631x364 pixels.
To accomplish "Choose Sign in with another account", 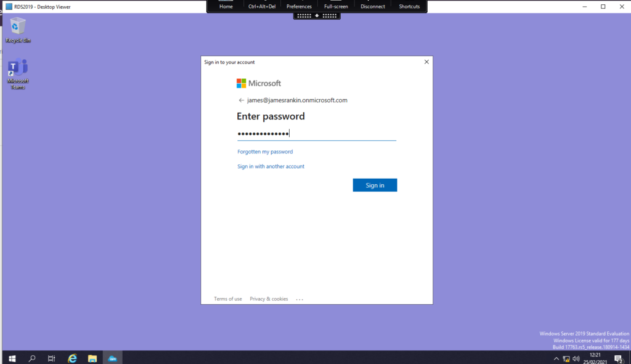I will (271, 166).
